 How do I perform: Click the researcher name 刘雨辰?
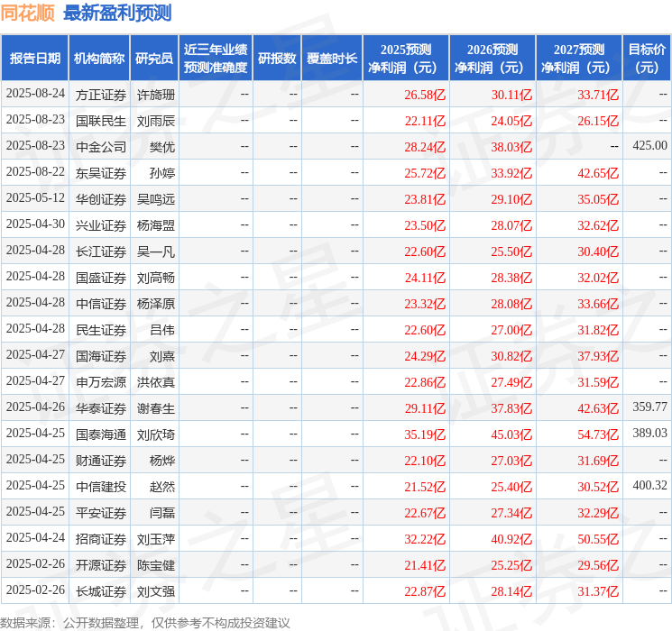[x=155, y=121]
